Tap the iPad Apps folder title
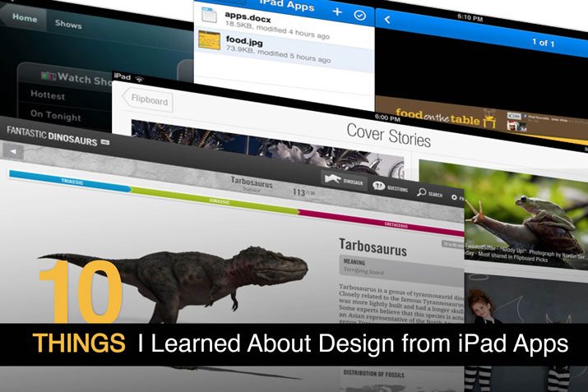 pyautogui.click(x=287, y=5)
